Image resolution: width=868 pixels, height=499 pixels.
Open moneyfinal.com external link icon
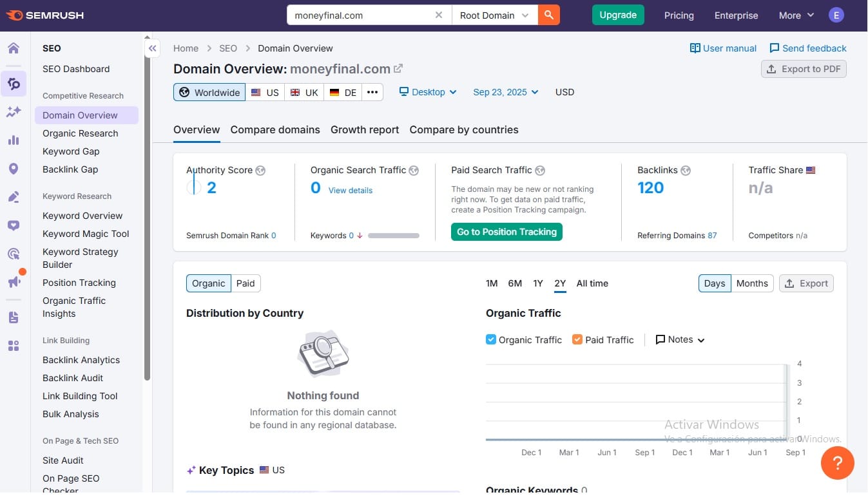(x=398, y=68)
